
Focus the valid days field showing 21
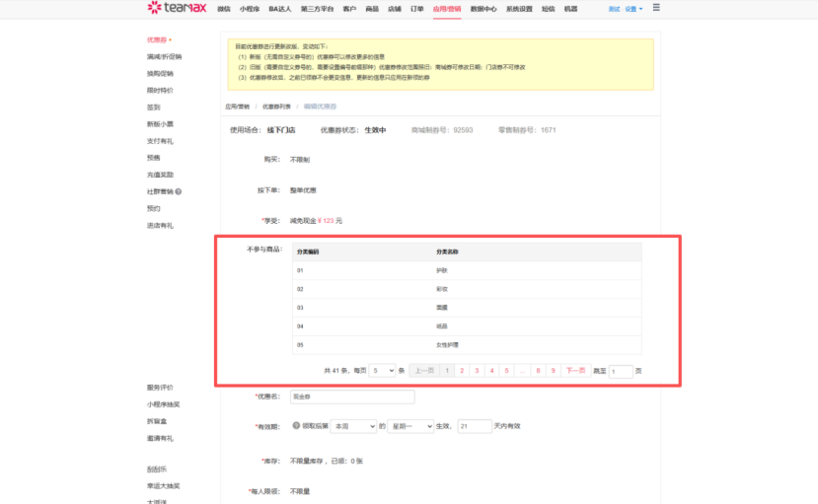click(x=475, y=426)
